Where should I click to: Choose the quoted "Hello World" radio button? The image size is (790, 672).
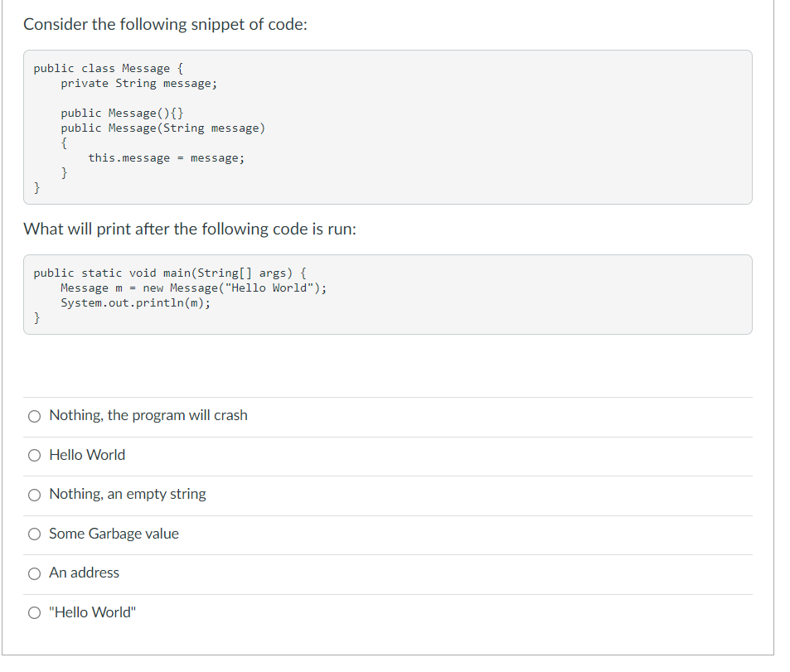(34, 612)
